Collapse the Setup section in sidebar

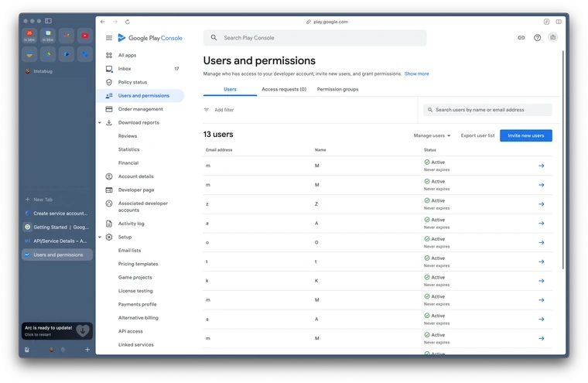tap(100, 238)
